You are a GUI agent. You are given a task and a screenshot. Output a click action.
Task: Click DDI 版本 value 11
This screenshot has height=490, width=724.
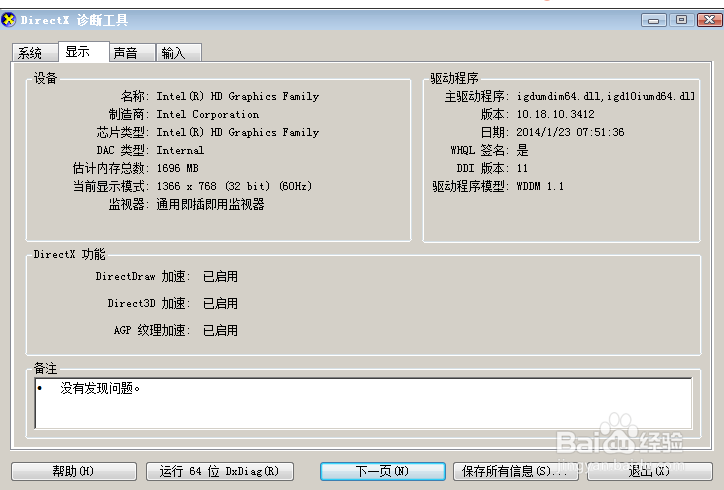(522, 168)
